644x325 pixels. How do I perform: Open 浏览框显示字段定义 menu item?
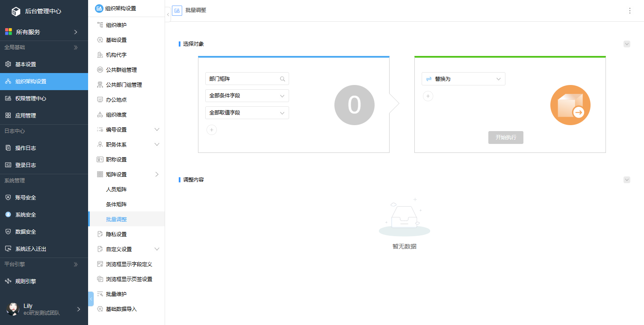(x=126, y=264)
